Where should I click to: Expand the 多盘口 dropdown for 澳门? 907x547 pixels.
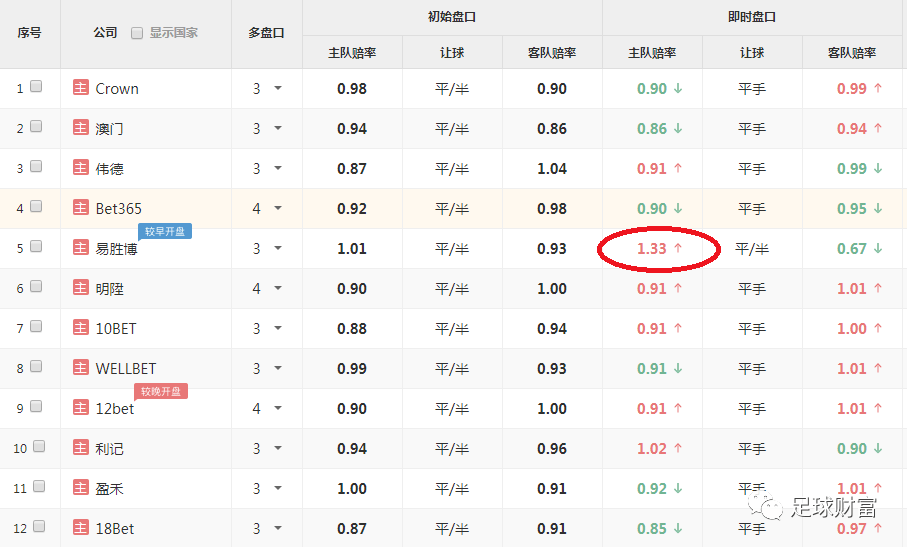pyautogui.click(x=278, y=128)
